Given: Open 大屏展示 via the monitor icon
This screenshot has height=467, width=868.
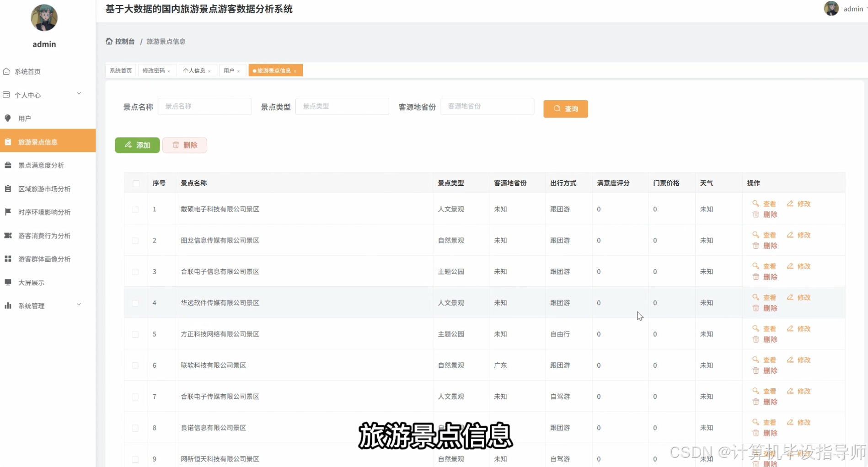Looking at the screenshot, I should tap(7, 282).
